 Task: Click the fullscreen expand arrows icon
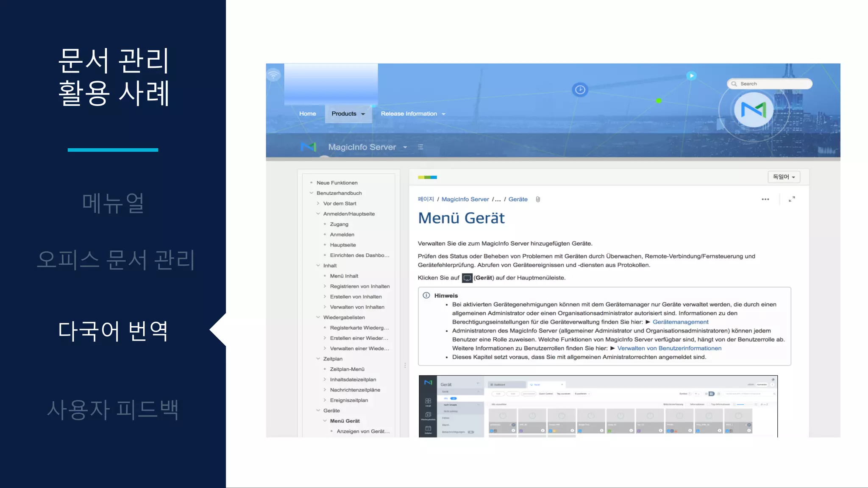[792, 199]
